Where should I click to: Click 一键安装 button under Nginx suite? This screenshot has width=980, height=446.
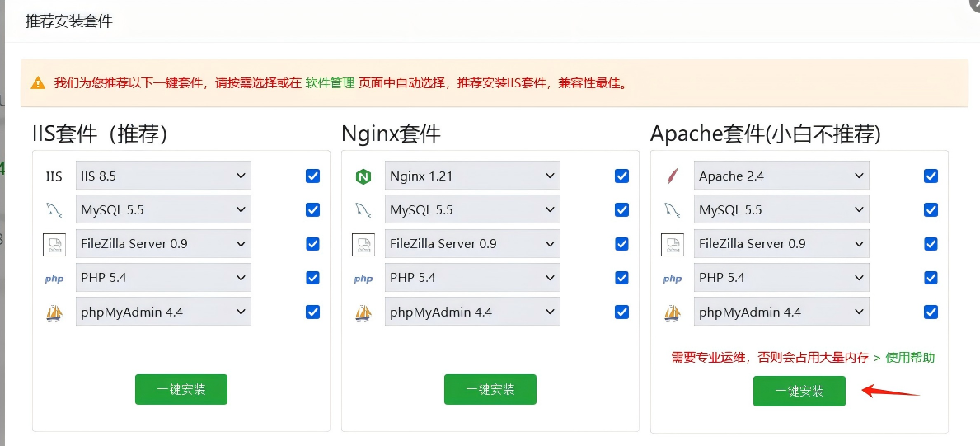[x=490, y=390]
